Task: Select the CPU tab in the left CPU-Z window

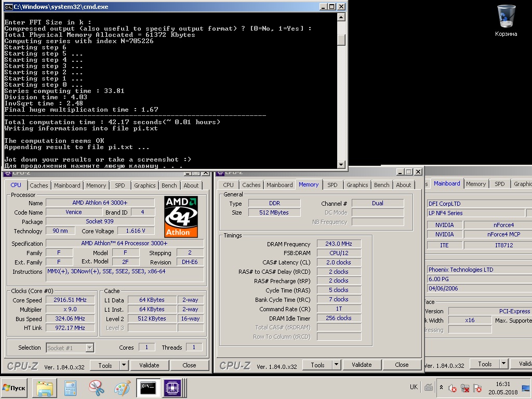Action: pyautogui.click(x=16, y=185)
